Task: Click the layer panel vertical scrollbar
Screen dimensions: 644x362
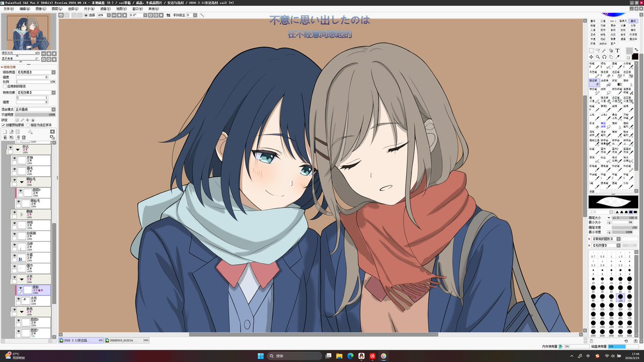Action: (54, 263)
